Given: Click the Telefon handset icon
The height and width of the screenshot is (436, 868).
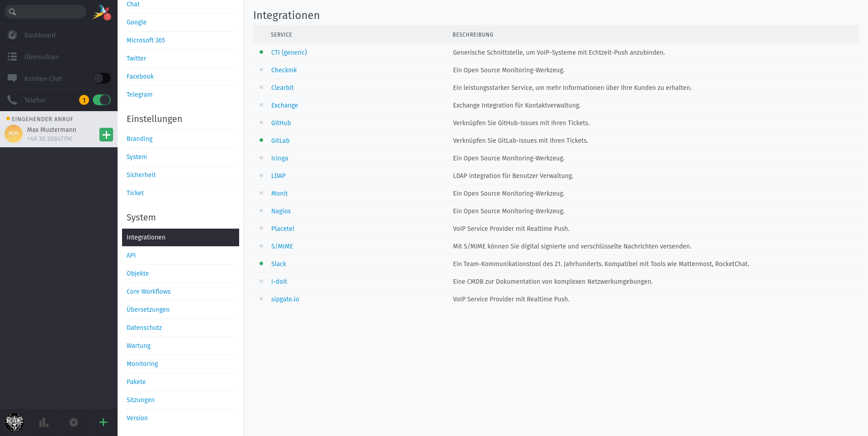Looking at the screenshot, I should point(12,100).
